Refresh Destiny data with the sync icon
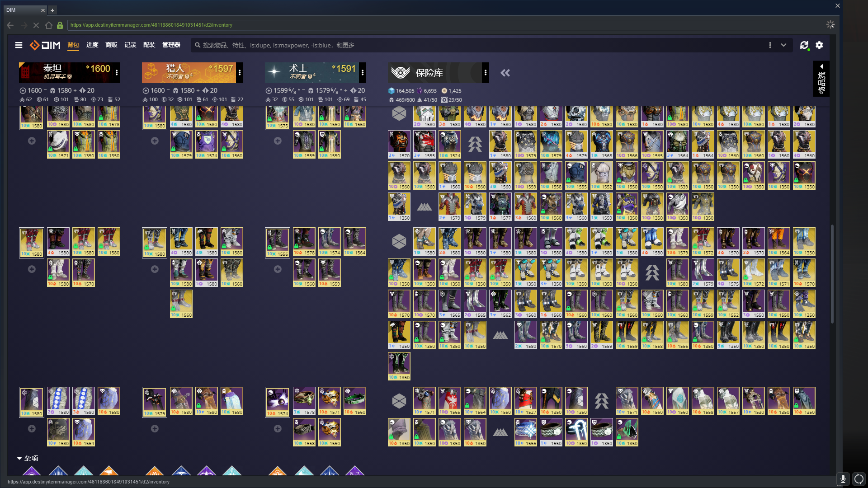 [804, 45]
